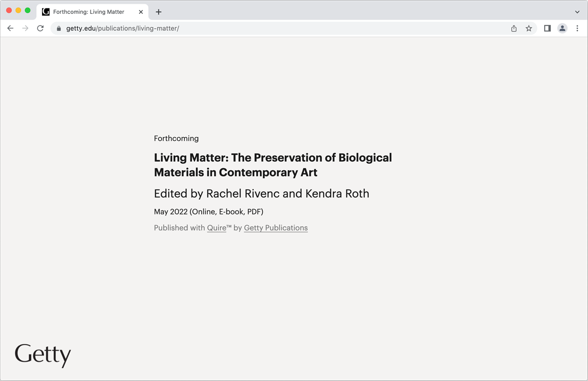Click the getty.edu address bar
Image resolution: width=588 pixels, height=381 pixels.
267,28
